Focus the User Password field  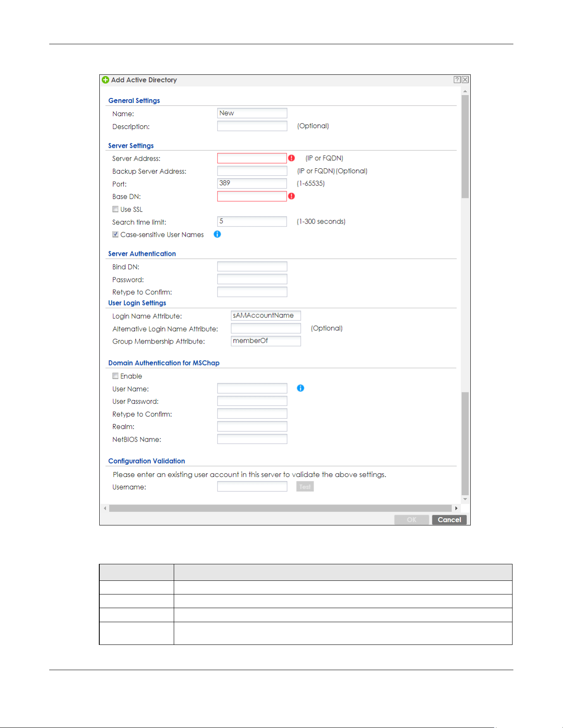pos(252,401)
